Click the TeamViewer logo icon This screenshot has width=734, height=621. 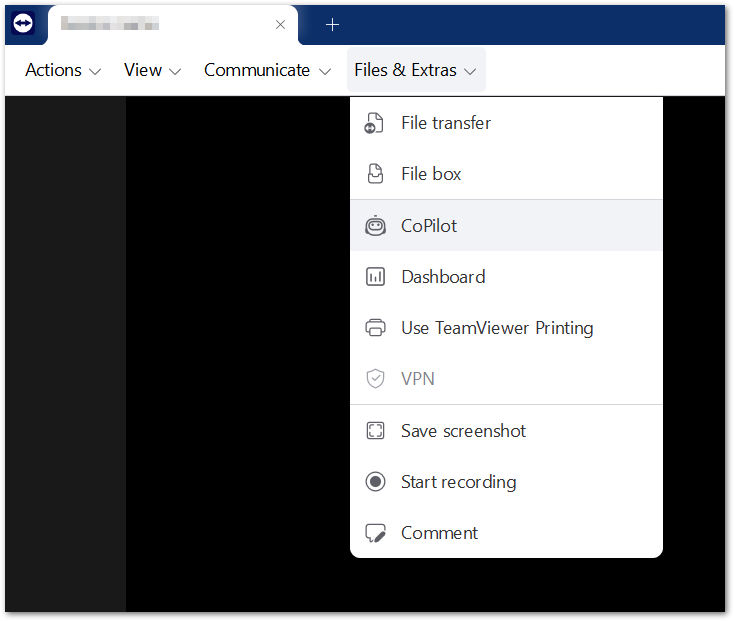[x=23, y=23]
